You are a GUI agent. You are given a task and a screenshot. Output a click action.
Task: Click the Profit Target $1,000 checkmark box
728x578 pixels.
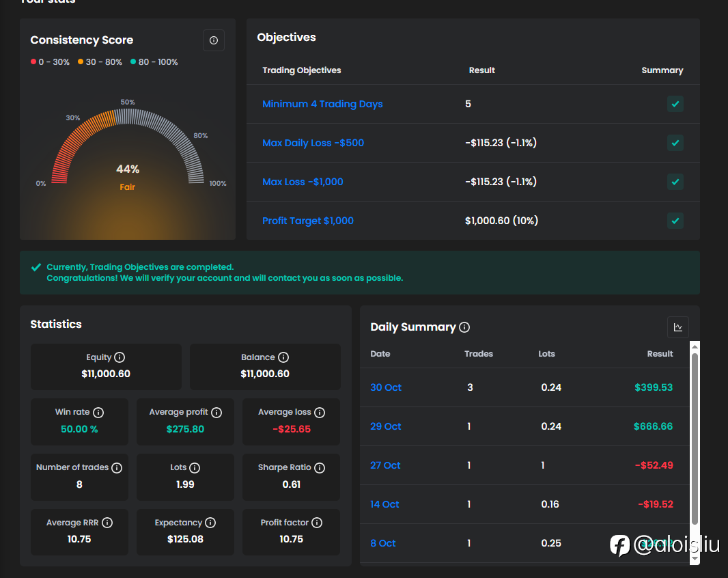pyautogui.click(x=675, y=221)
